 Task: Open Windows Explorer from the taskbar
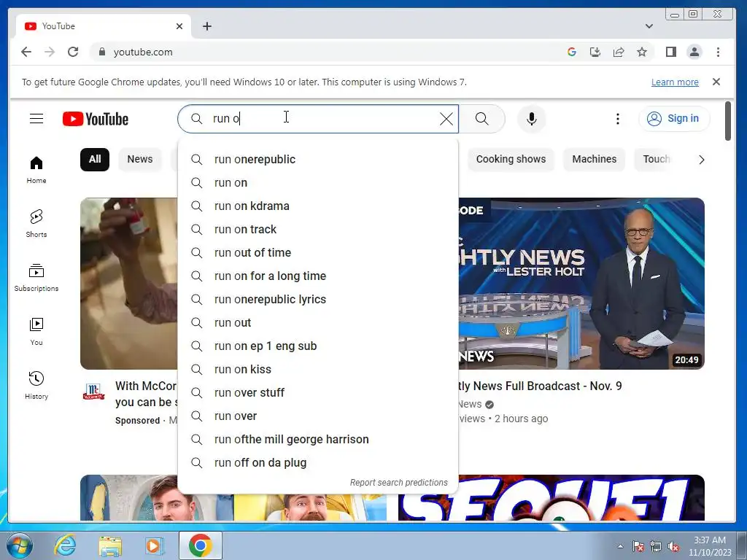pos(110,545)
